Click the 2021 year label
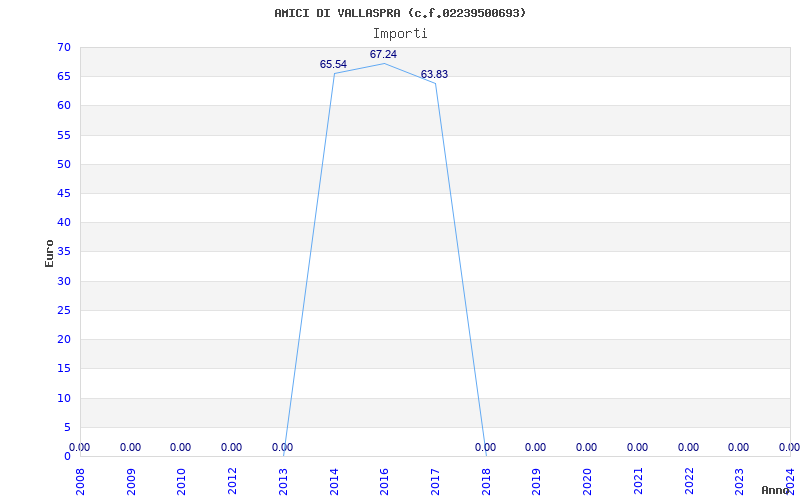This screenshot has width=800, height=500. click(638, 481)
